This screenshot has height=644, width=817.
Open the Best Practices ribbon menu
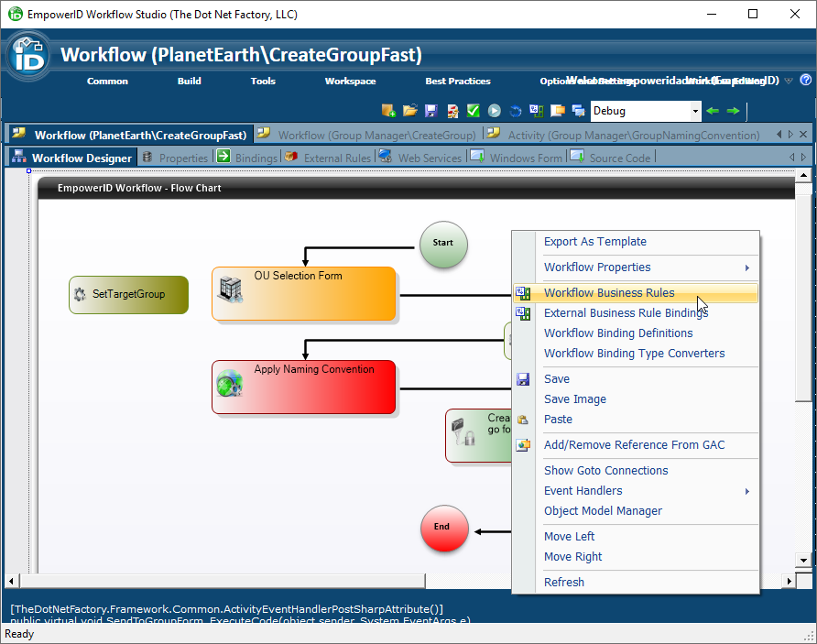(x=458, y=81)
